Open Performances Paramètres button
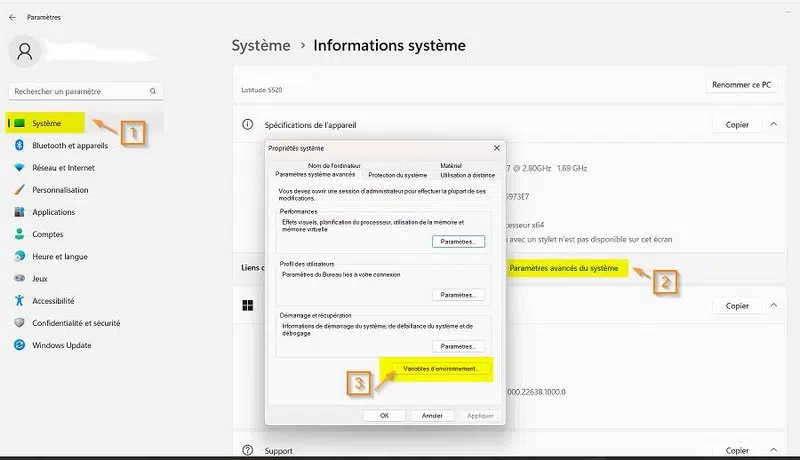800x460 pixels. (x=458, y=242)
